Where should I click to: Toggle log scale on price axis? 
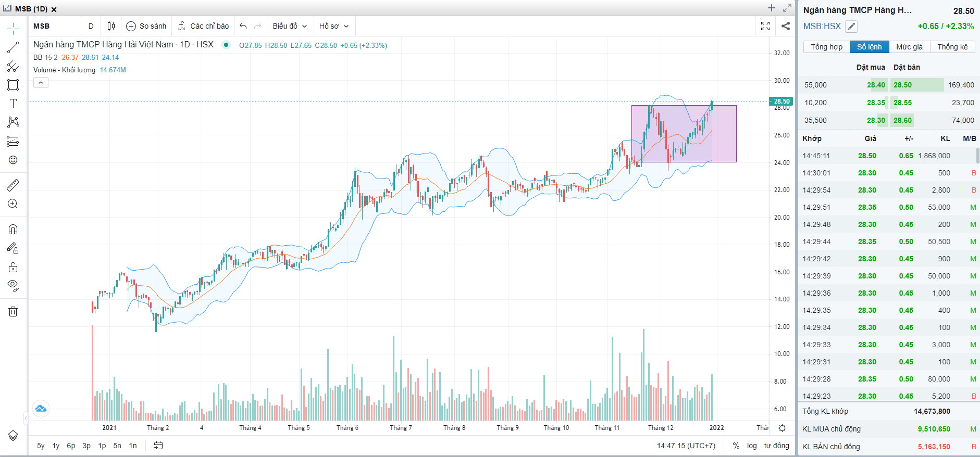[x=752, y=446]
